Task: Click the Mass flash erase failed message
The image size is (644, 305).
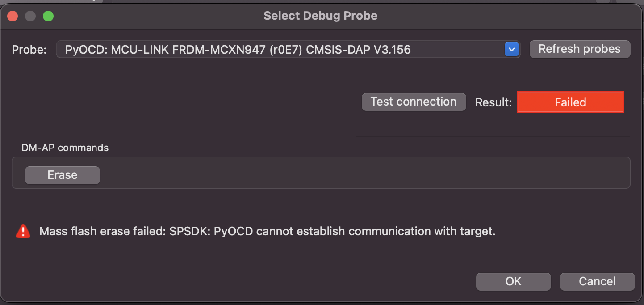Action: pos(268,232)
